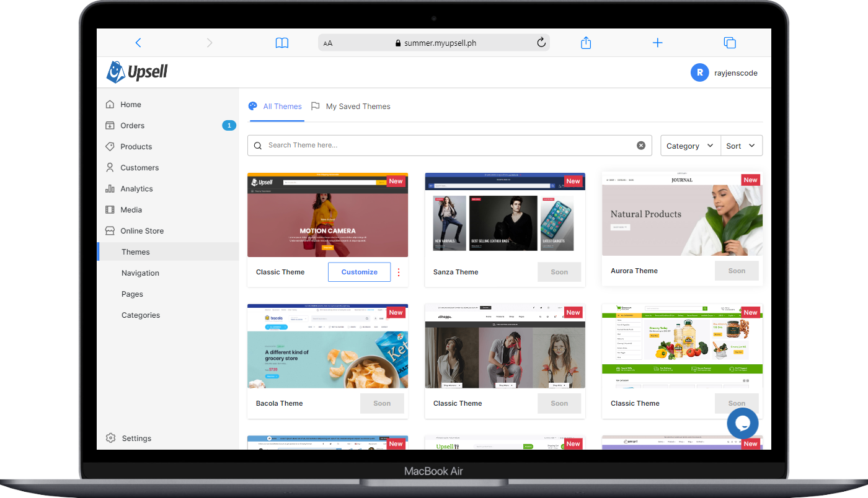Click the Media menu label
868x498 pixels.
[x=131, y=209]
